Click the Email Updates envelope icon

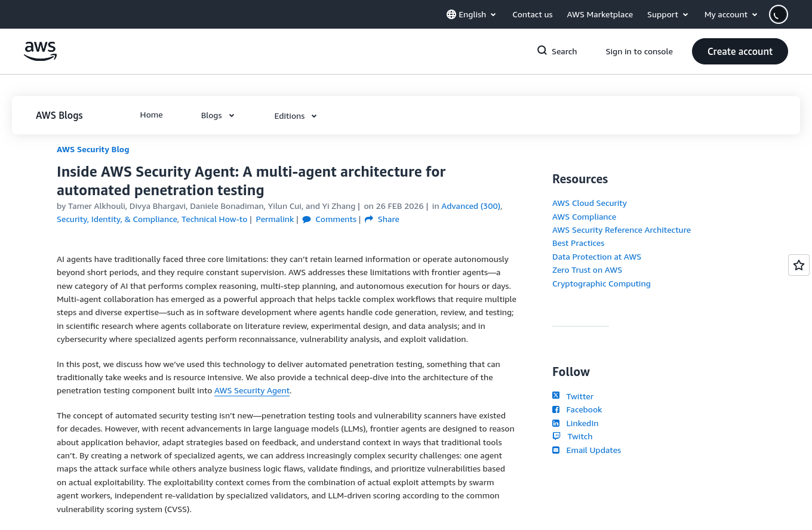pos(556,450)
